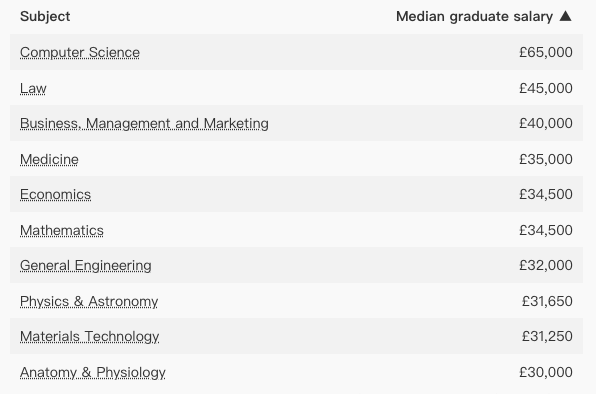Image resolution: width=596 pixels, height=394 pixels.
Task: Click the £31,650 salary value
Action: pos(547,301)
